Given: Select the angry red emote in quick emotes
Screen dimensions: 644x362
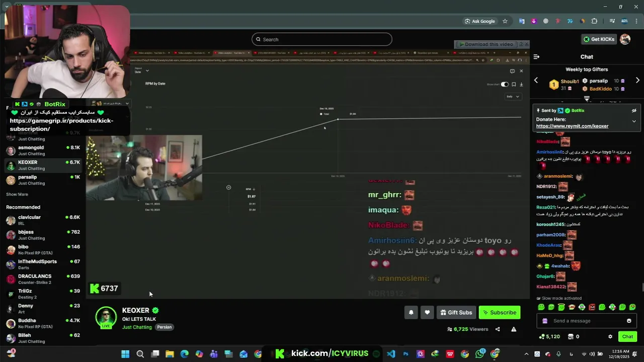Looking at the screenshot, I should pyautogui.click(x=592, y=307).
